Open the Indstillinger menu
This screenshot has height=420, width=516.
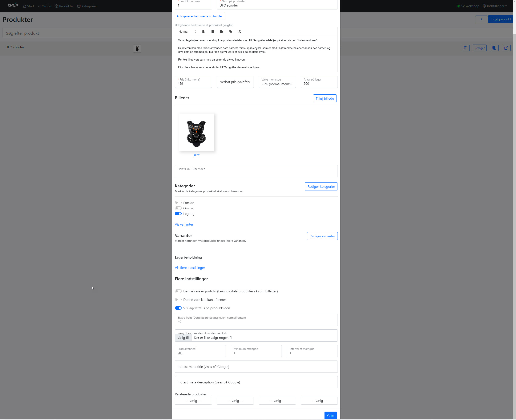(495, 6)
